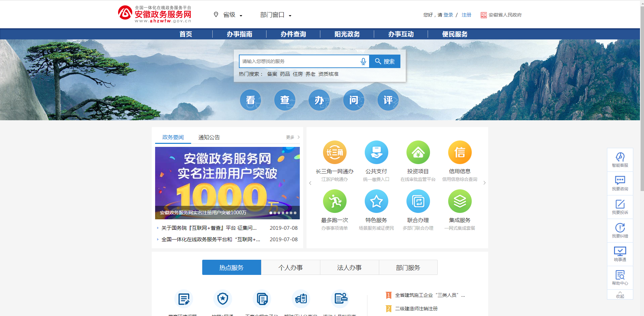Image resolution: width=644 pixels, height=316 pixels.
Task: Open the 长三角一网通办 service icon
Action: pos(334,152)
